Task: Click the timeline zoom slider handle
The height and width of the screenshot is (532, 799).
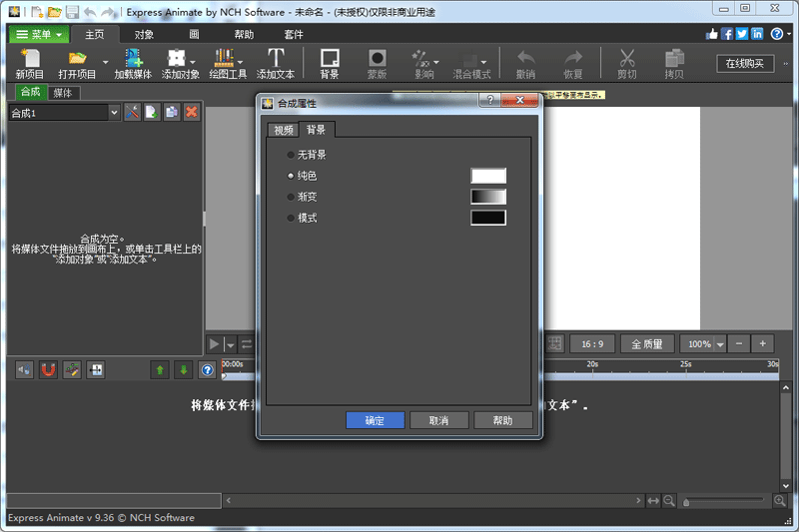Action: (x=686, y=502)
